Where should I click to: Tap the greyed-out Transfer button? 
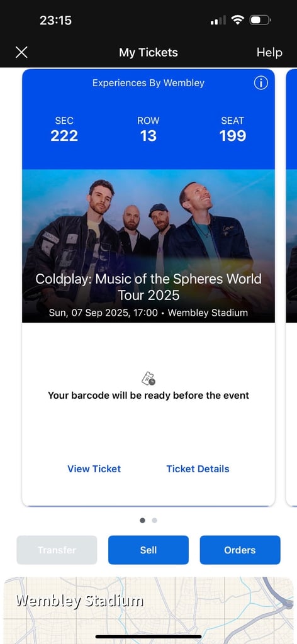[57, 550]
